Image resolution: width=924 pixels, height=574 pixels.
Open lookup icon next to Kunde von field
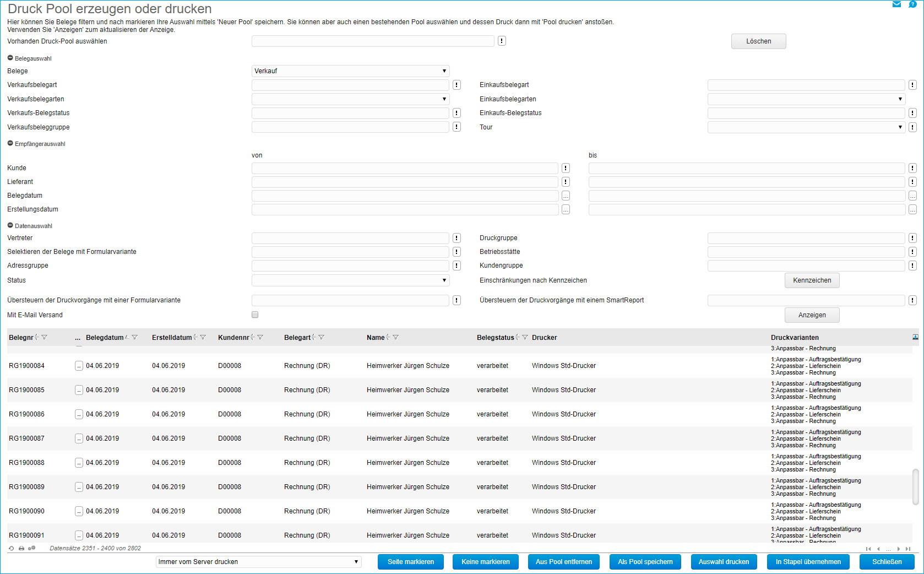point(566,168)
